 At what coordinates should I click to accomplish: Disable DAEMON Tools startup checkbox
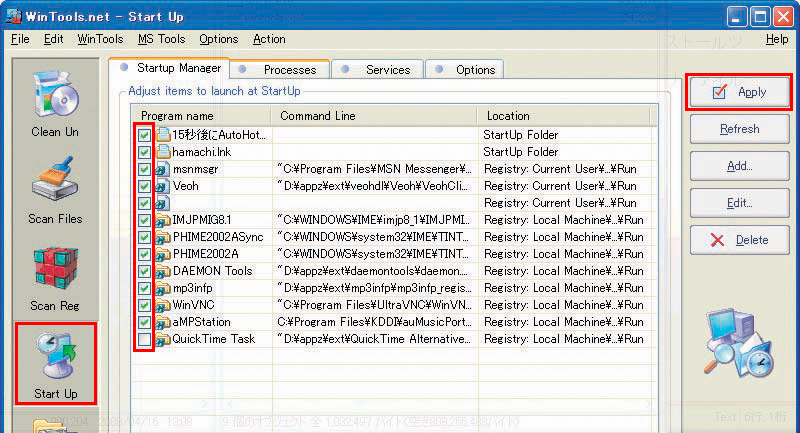tap(144, 271)
